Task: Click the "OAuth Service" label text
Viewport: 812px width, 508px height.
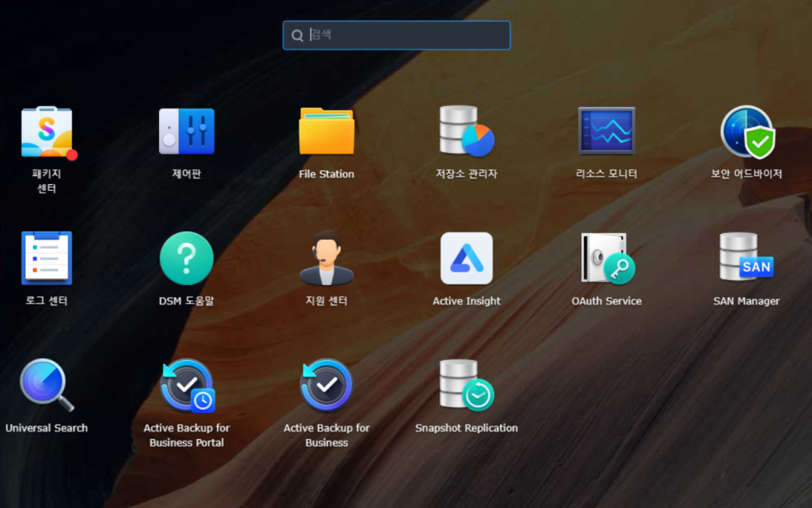Action: click(x=606, y=301)
